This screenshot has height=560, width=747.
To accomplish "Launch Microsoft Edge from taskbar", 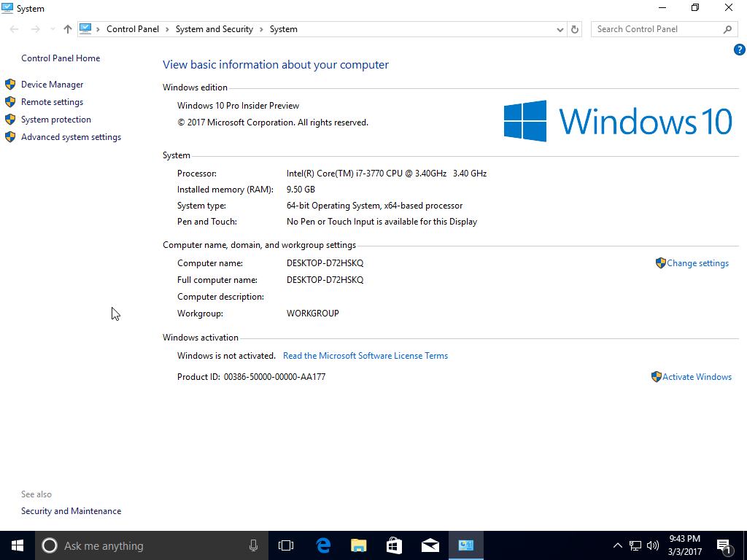I will (x=323, y=545).
